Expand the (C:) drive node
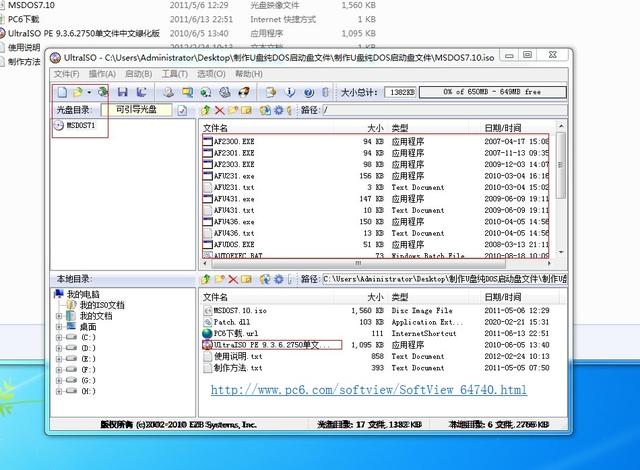 coord(59,337)
